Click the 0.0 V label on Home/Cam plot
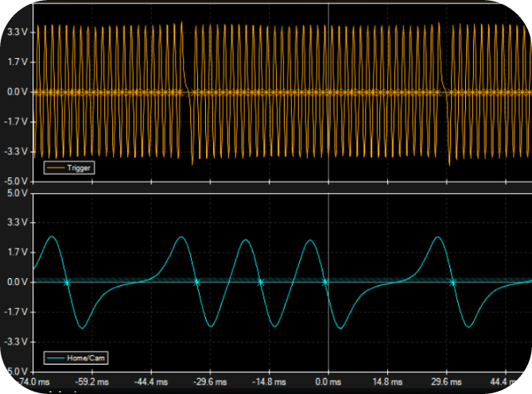Image resolution: width=532 pixels, height=394 pixels. (17, 282)
